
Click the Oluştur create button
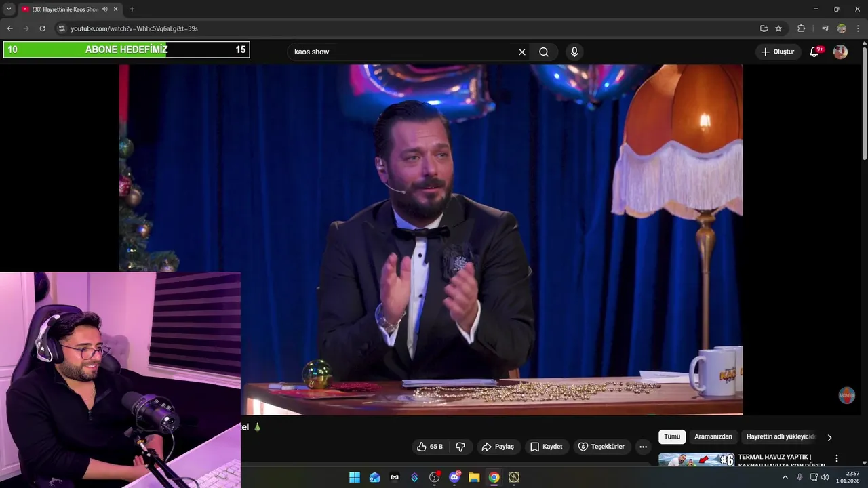pyautogui.click(x=778, y=52)
